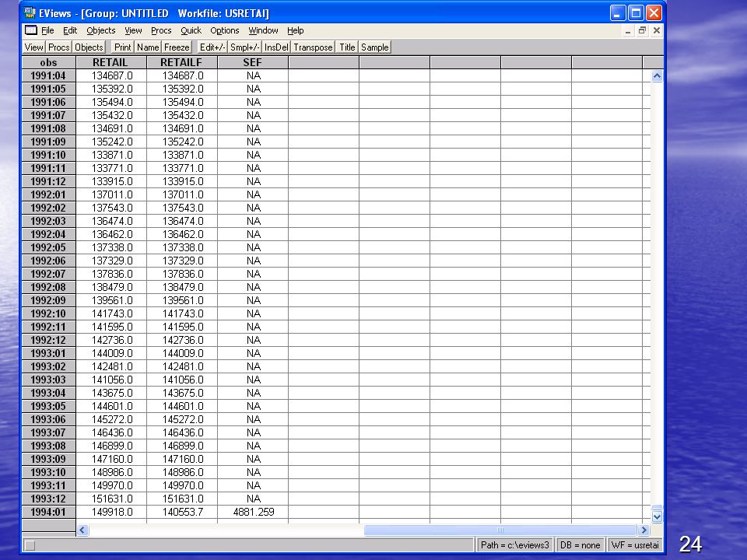Click the small box in the status bar
Screen dimensions: 747x560
pos(30,546)
